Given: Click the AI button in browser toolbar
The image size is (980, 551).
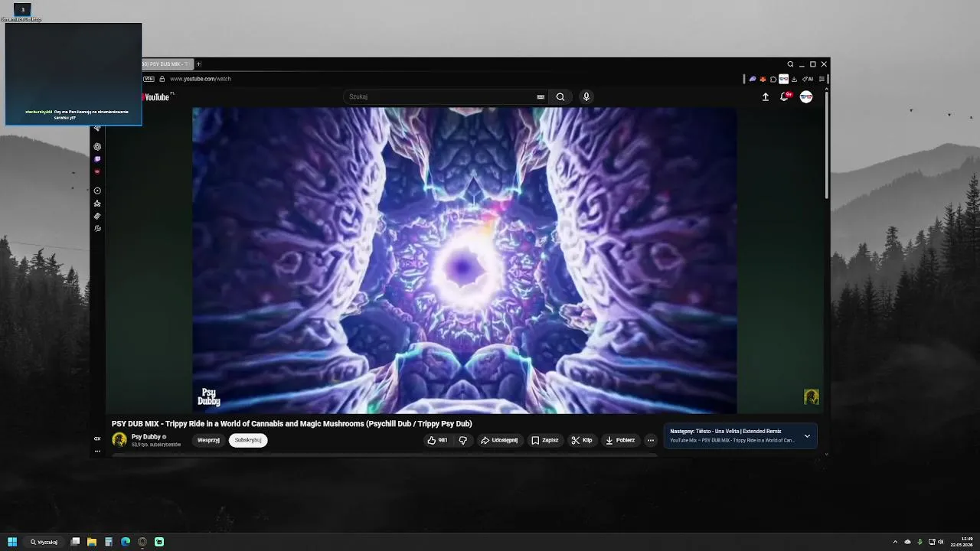Looking at the screenshot, I should pos(808,79).
